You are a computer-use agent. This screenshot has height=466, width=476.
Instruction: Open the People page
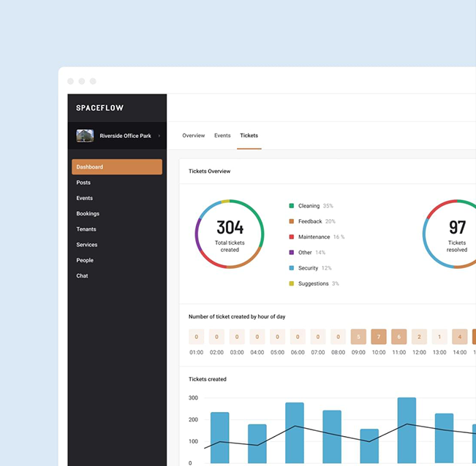85,260
